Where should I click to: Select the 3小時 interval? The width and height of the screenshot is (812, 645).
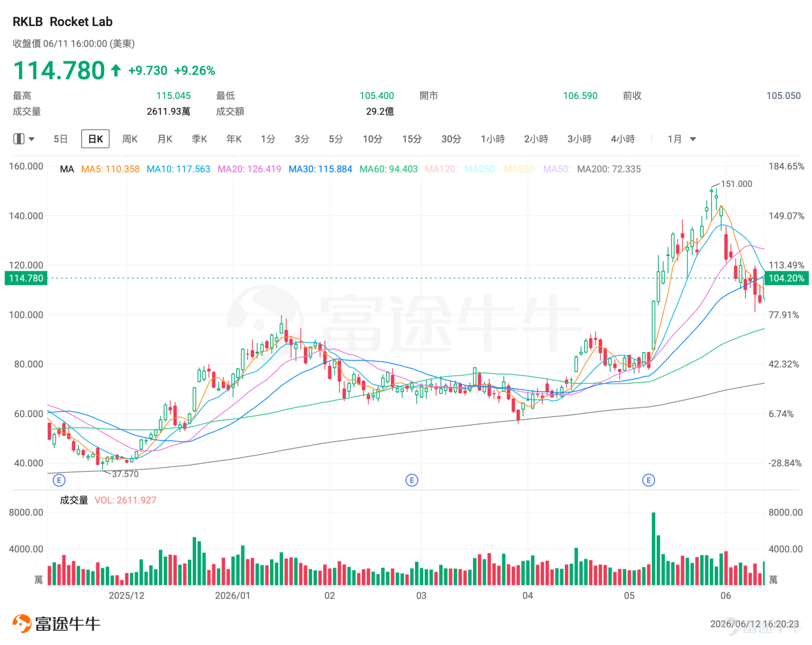pos(580,139)
